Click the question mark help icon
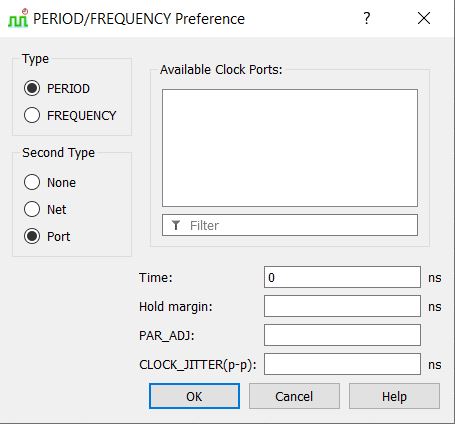This screenshot has width=455, height=424. click(x=367, y=18)
